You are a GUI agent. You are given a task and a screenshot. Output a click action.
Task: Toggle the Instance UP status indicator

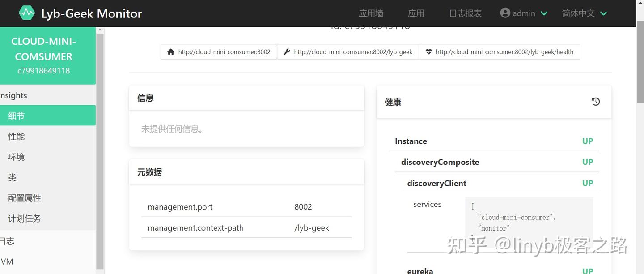pyautogui.click(x=587, y=141)
